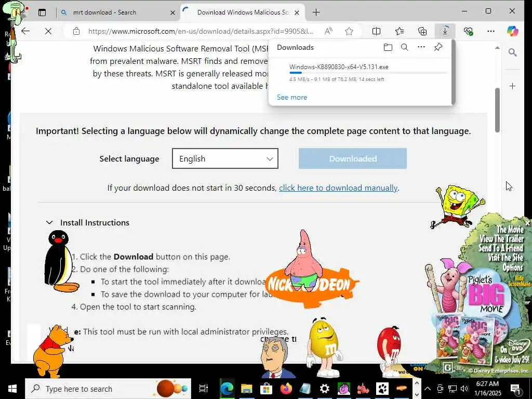Show hidden system tray icons
The width and height of the screenshot is (532, 399).
[428, 389]
